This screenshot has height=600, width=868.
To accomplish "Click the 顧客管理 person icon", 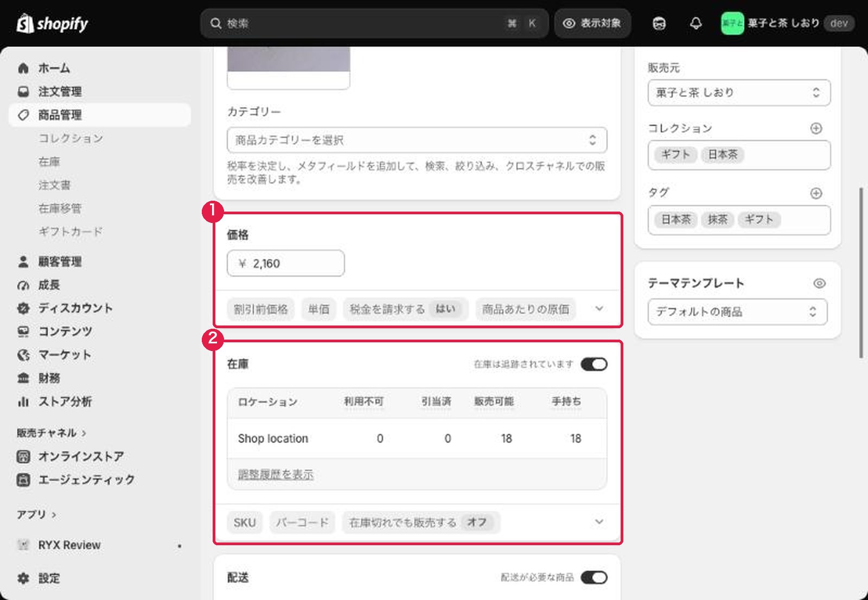I will (23, 261).
